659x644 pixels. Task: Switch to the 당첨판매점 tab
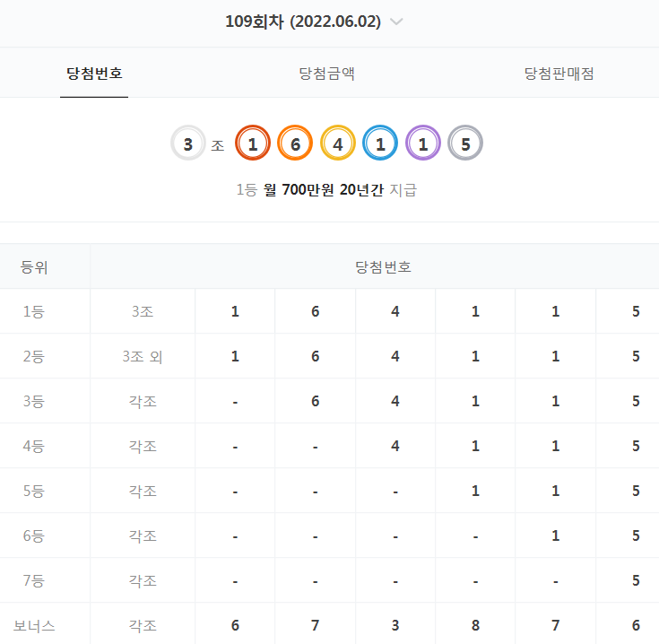[559, 74]
